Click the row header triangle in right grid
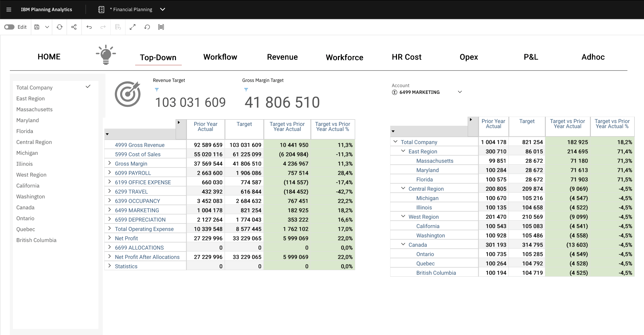Screen dimensions: 644x335 tap(393, 131)
